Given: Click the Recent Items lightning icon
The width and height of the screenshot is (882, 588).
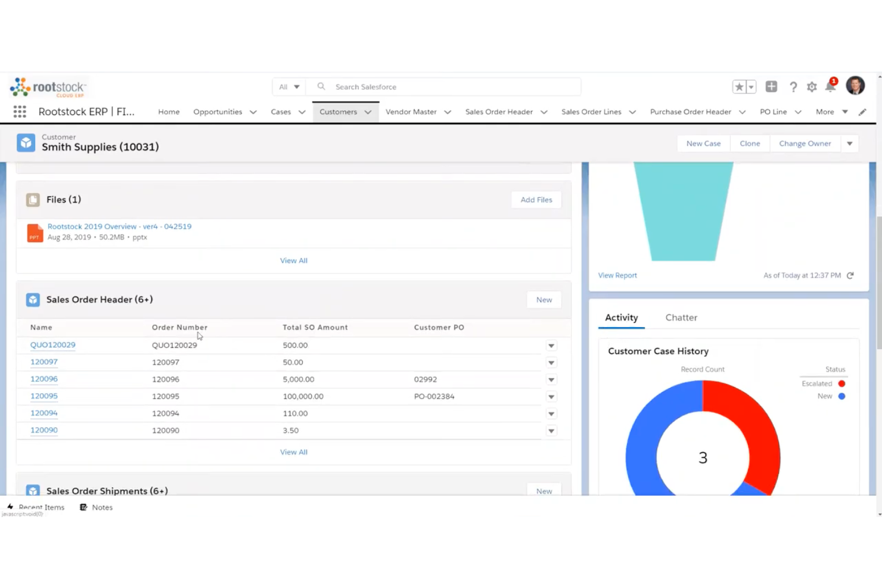Looking at the screenshot, I should pyautogui.click(x=10, y=506).
